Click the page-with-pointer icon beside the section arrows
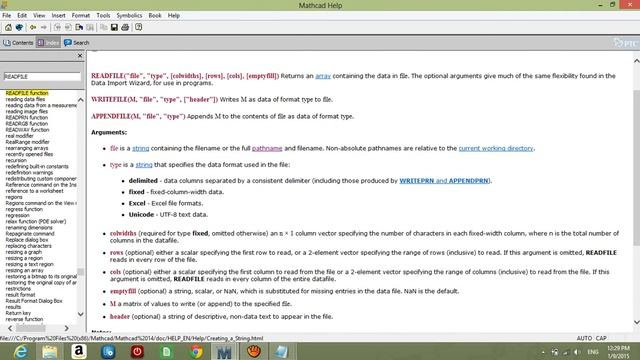This screenshot has width=640, height=360. click(79, 27)
